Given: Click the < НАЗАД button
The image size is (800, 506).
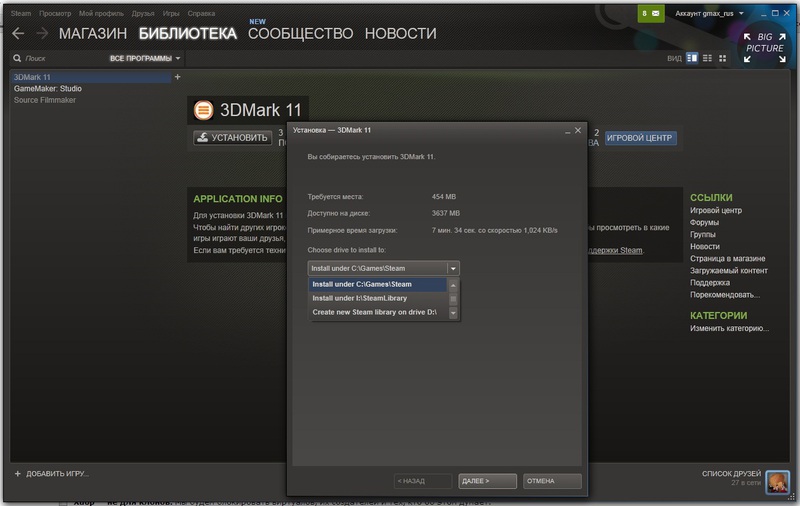Looking at the screenshot, I should pos(422,481).
